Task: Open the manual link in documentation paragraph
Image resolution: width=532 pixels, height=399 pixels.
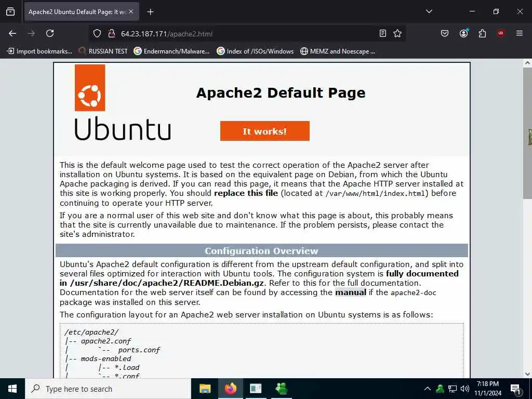Action: [351, 292]
